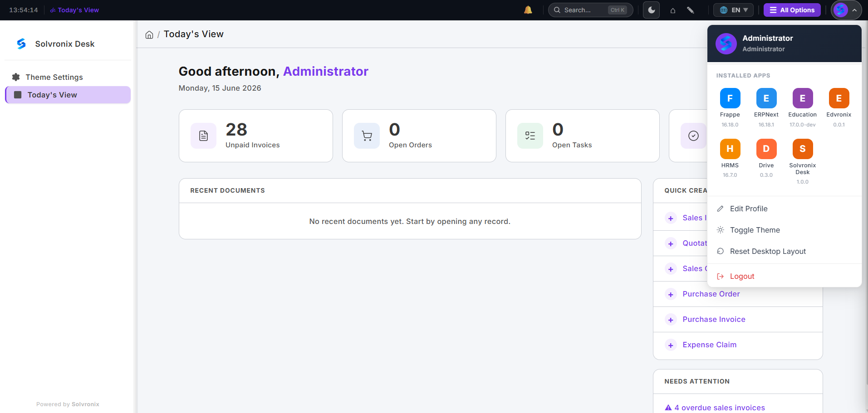Click the Powered by Solvronix footer text
The width and height of the screenshot is (868, 413).
point(68,404)
